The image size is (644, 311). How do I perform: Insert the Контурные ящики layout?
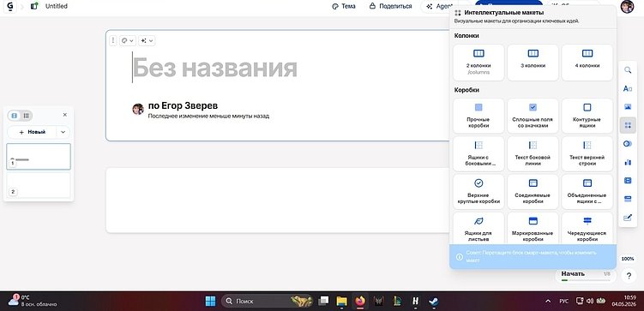[587, 116]
